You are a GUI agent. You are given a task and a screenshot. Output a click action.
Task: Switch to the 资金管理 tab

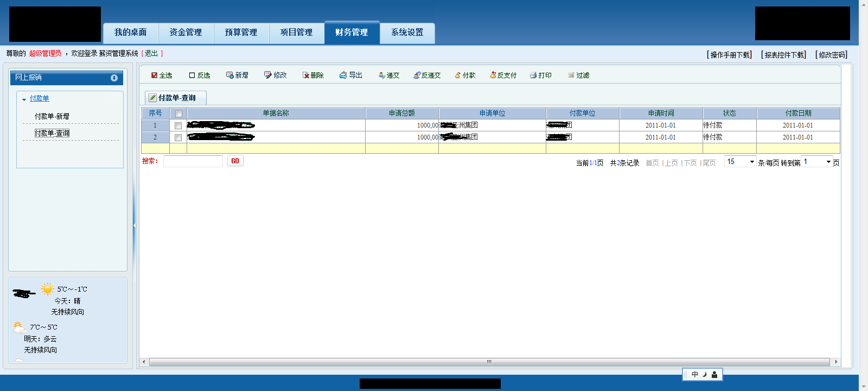[186, 33]
